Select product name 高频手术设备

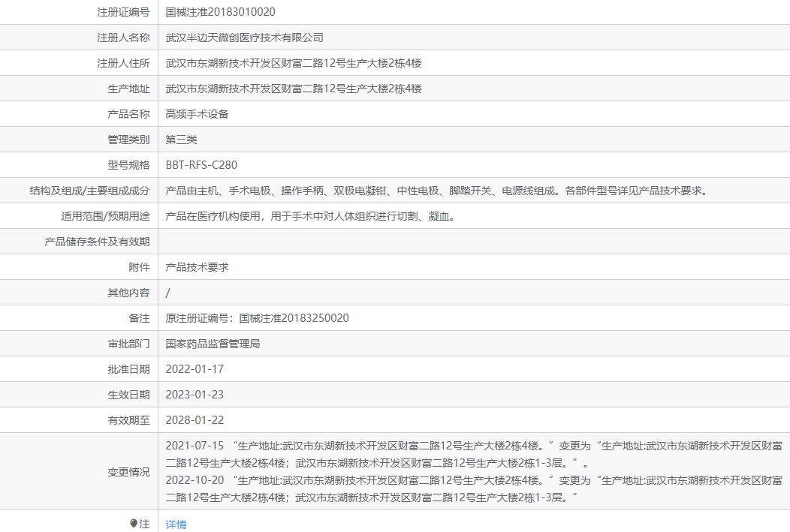(197, 114)
